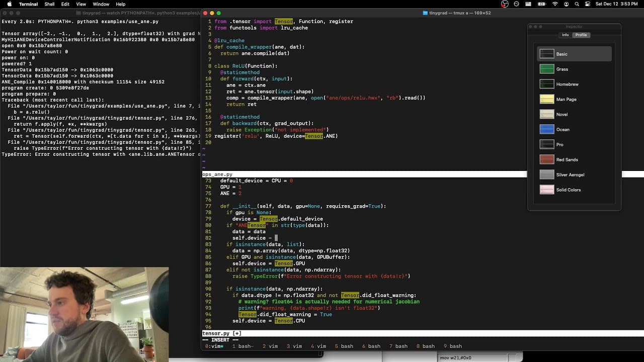Open the Window menu

(101, 4)
